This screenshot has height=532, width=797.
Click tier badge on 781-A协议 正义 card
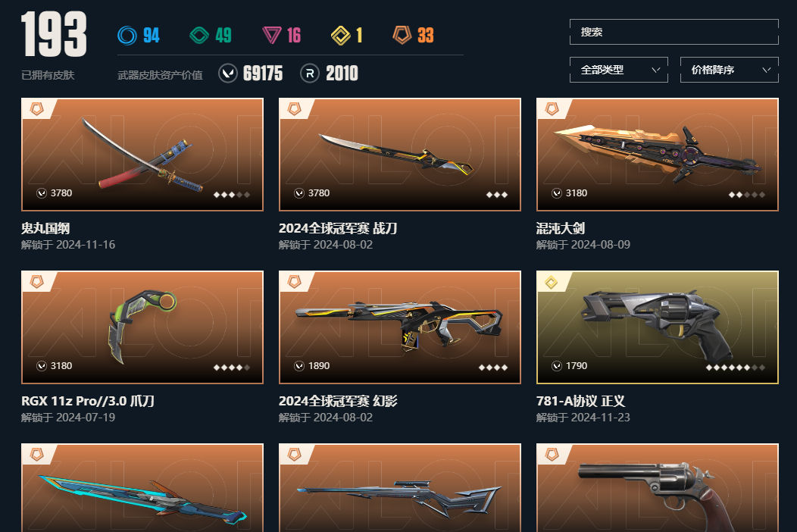point(551,282)
